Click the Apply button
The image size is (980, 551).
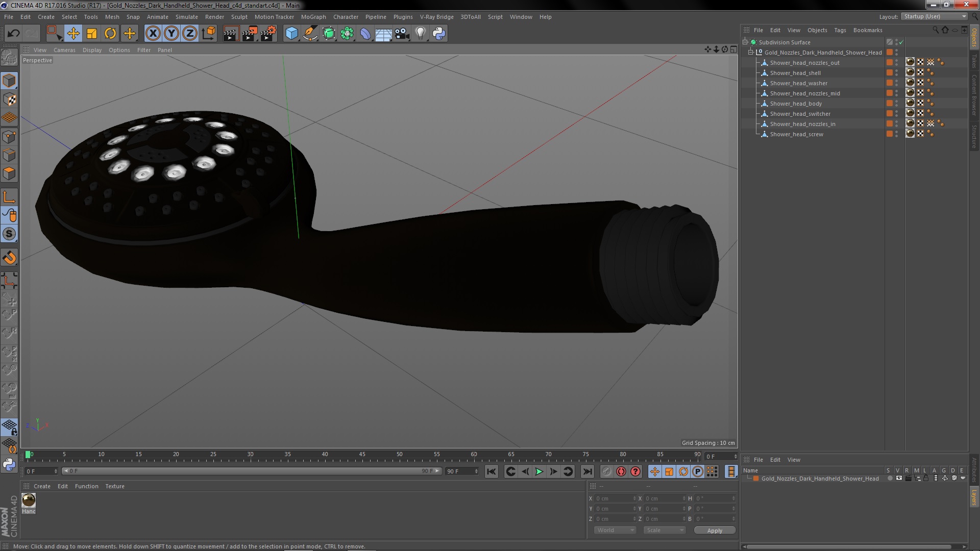click(x=715, y=531)
